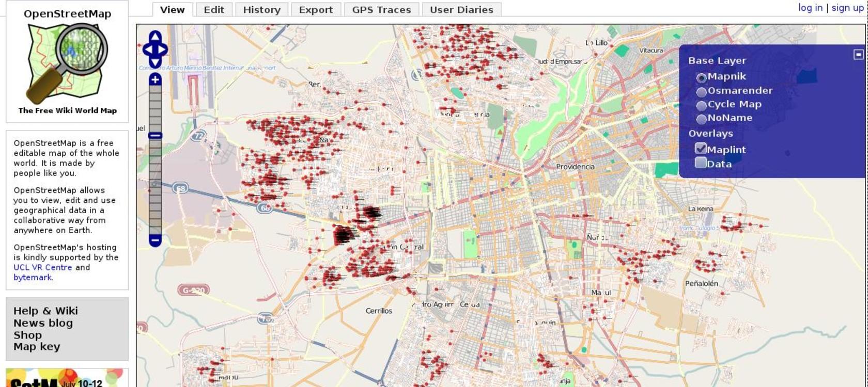Choose the NoName base layer

tap(701, 119)
